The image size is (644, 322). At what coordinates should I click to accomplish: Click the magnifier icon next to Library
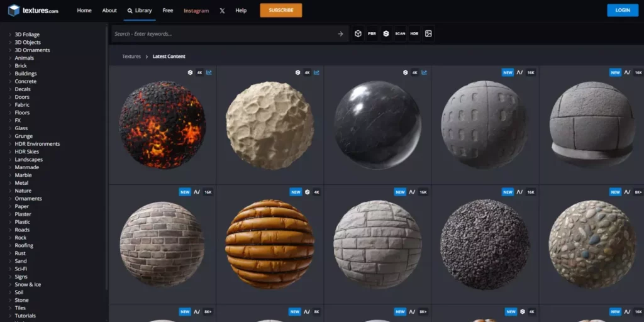pos(130,11)
